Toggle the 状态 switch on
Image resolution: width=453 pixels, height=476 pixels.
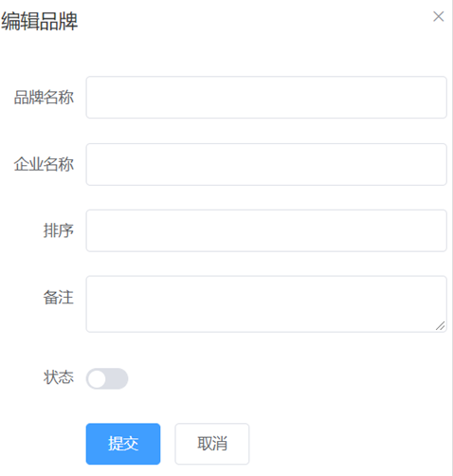(107, 378)
